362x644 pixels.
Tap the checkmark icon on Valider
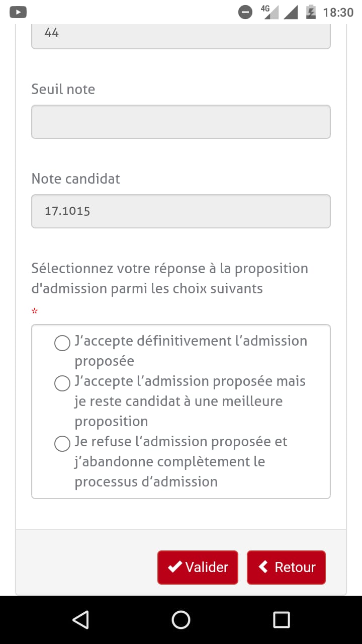click(175, 567)
